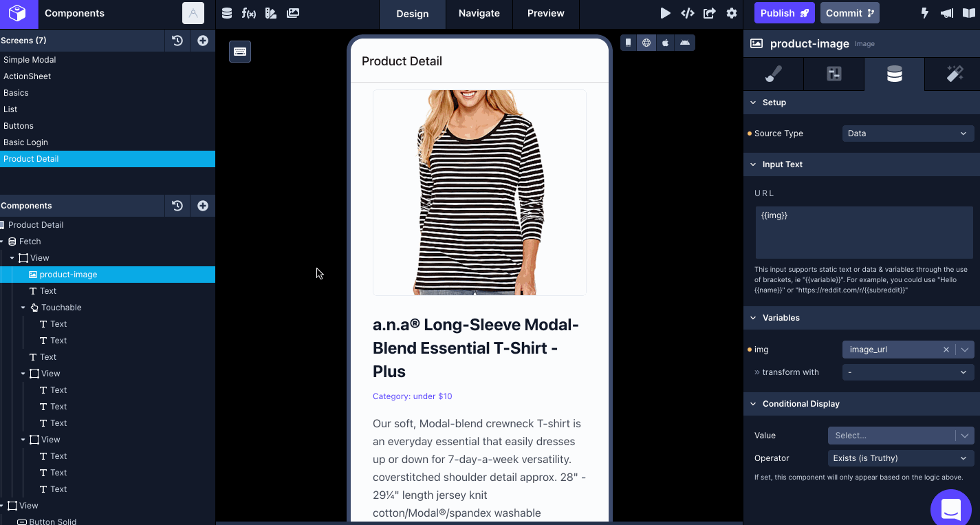This screenshot has width=980, height=525.
Task: Open the Source Type Data dropdown
Action: pyautogui.click(x=908, y=133)
